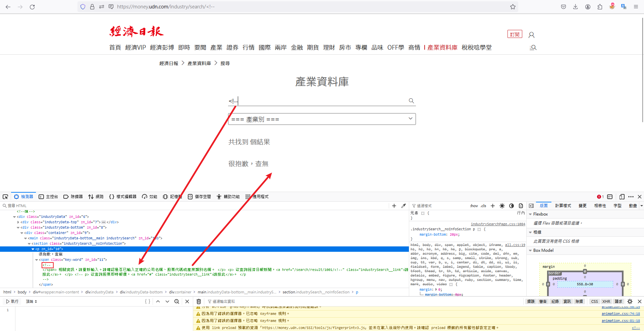The image size is (644, 331).
Task: Open the browser extensions puzzle icon
Action: [x=600, y=7]
